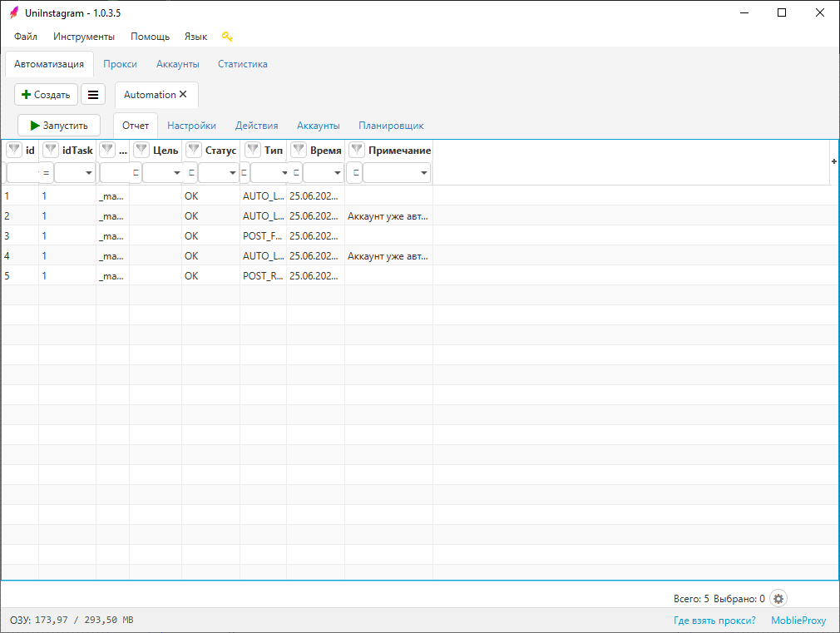Switch to the Настройки tab
Viewport: 840px width, 633px height.
coord(191,126)
